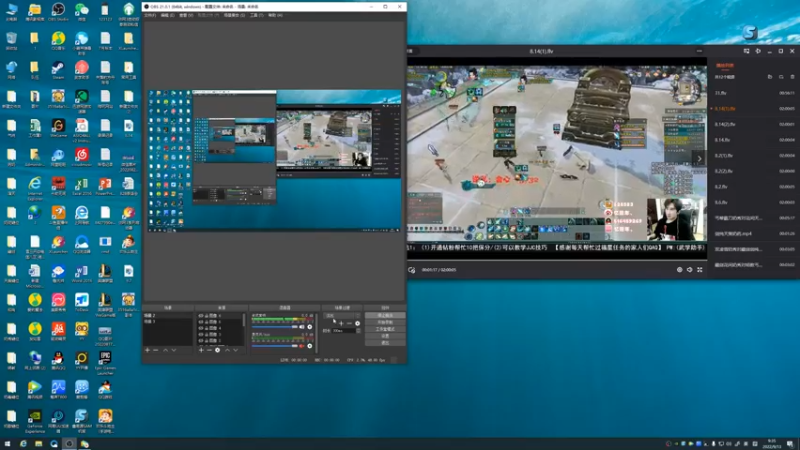Click the streaming button in OBS controls
This screenshot has width=800, height=450.
pyautogui.click(x=385, y=315)
